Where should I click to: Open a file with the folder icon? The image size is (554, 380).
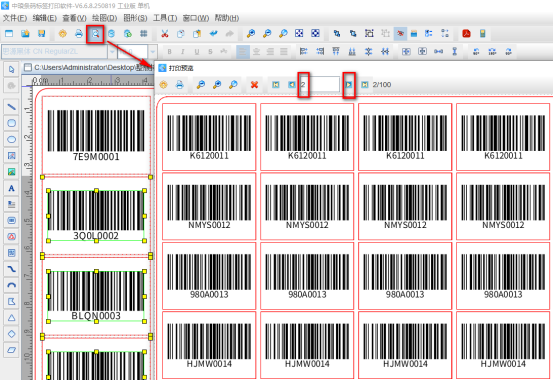[x=25, y=34]
